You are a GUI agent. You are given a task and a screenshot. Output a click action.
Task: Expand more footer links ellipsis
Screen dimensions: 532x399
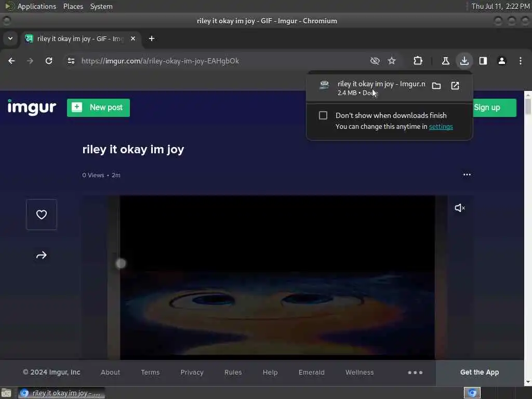coord(415,372)
